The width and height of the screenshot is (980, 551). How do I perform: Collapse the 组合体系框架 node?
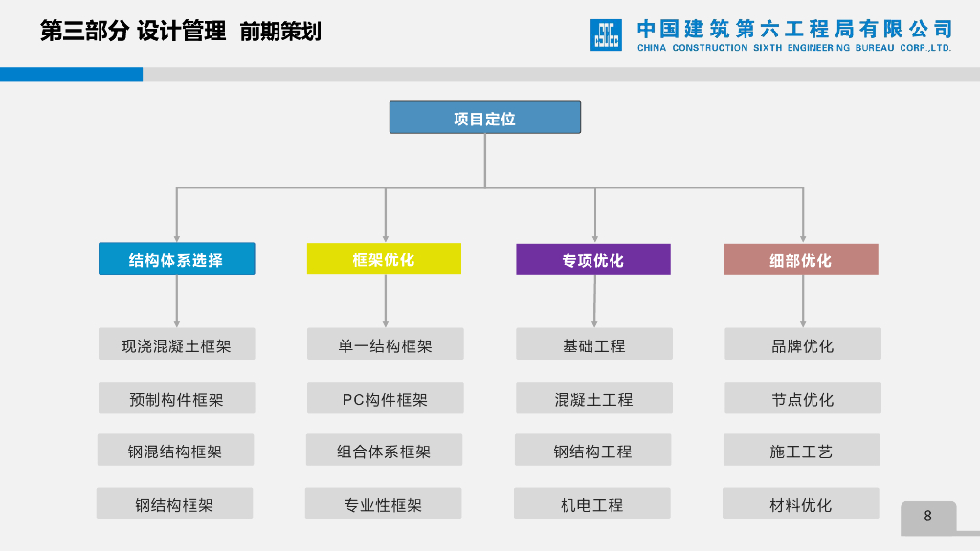(x=384, y=450)
